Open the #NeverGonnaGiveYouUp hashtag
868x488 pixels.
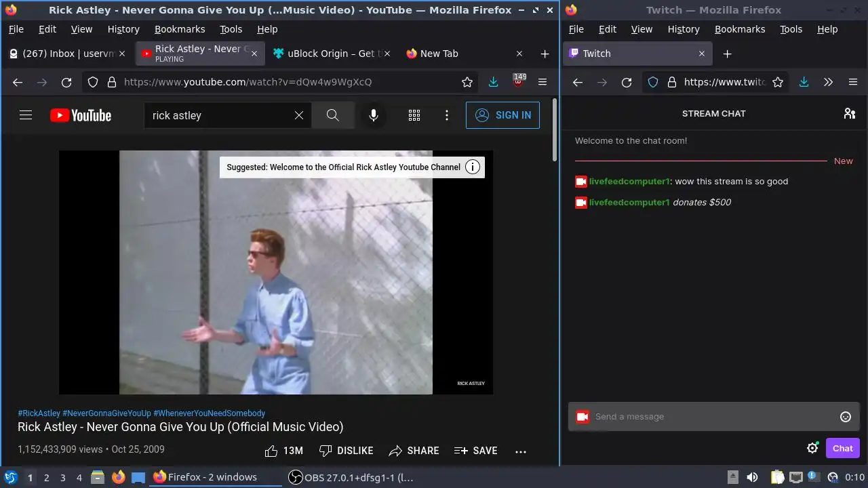point(106,413)
